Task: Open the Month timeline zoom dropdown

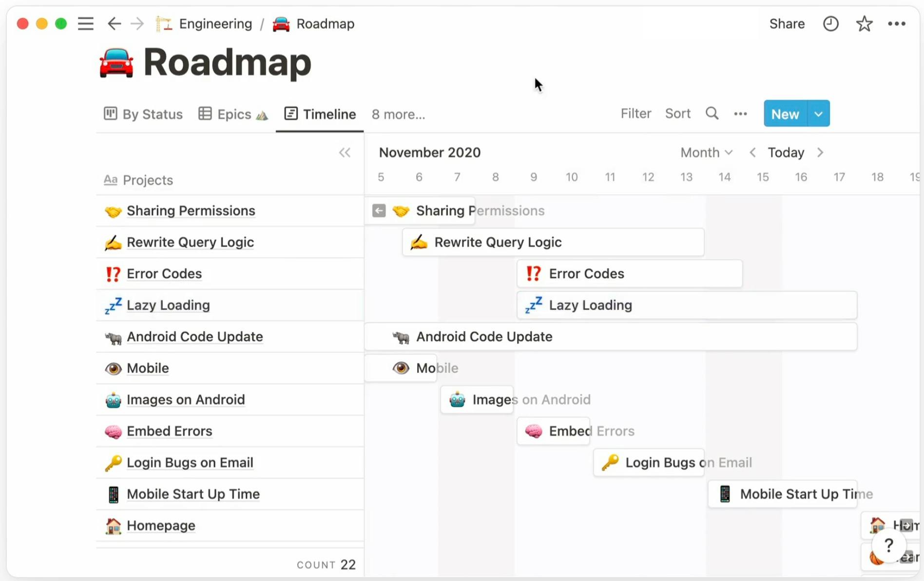Action: (706, 152)
